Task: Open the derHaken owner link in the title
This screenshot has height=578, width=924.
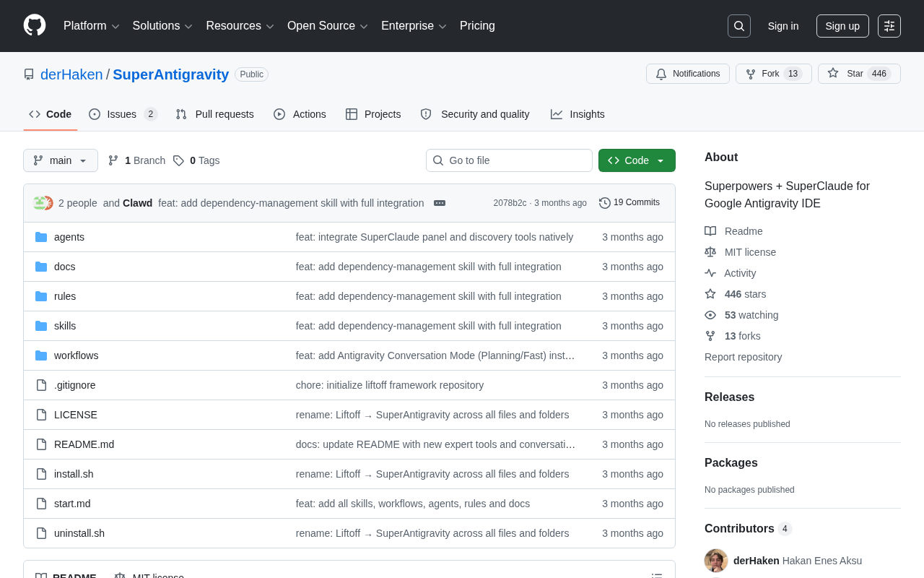Action: click(71, 74)
